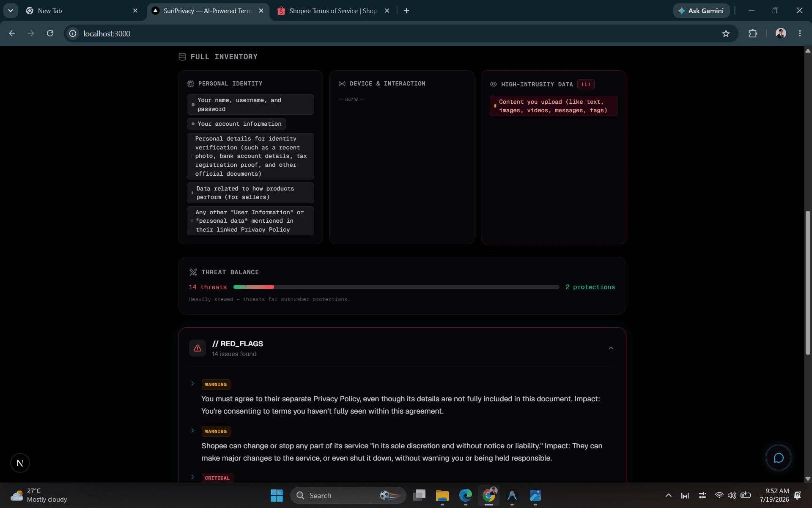Switch to the Shopee Terms of Service tab
The width and height of the screenshot is (812, 508).
coord(332,11)
